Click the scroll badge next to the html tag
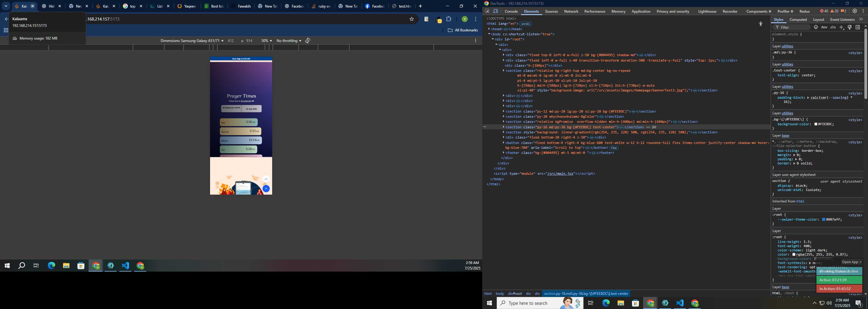 pos(525,24)
